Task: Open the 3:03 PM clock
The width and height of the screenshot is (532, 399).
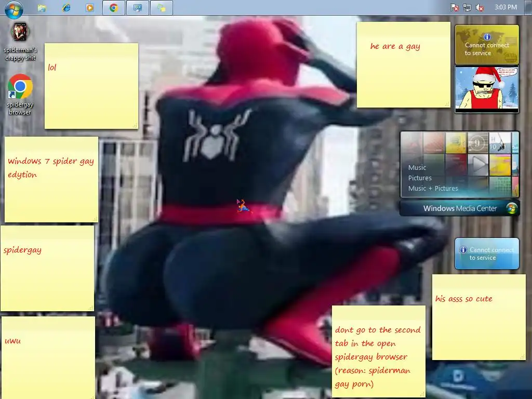Action: coord(506,7)
